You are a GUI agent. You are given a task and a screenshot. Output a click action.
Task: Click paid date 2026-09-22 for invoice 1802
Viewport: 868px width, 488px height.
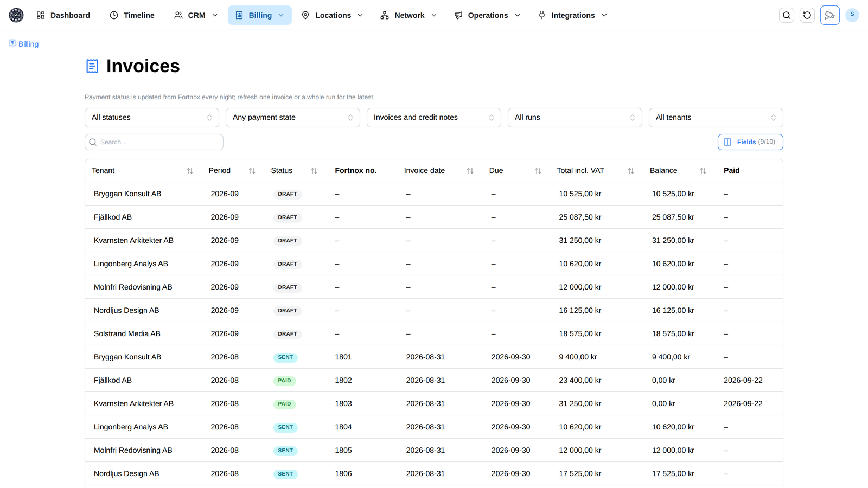click(x=743, y=380)
